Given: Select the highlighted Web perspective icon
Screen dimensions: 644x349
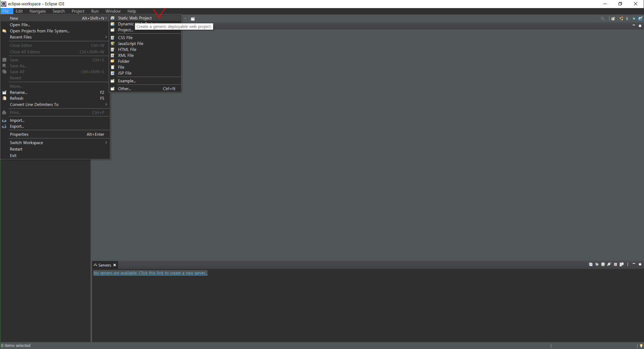Looking at the screenshot, I should 640,18.
